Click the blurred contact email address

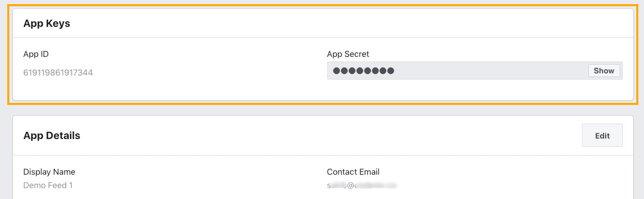[x=365, y=185]
